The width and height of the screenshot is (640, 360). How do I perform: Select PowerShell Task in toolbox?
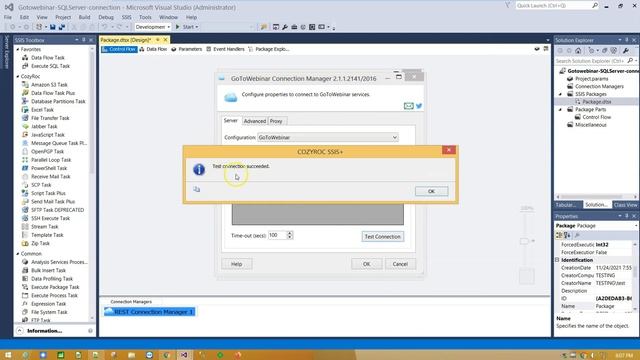(x=49, y=168)
